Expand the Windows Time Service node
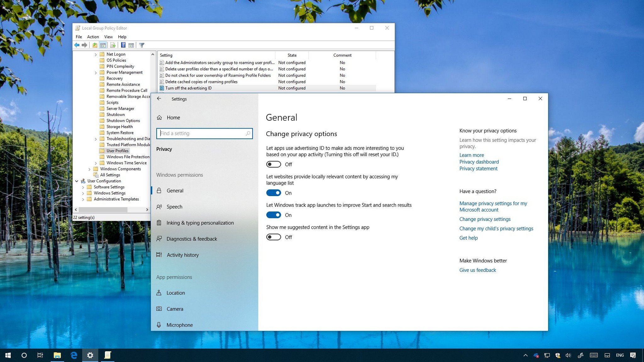Image resolution: width=644 pixels, height=362 pixels. [96, 163]
